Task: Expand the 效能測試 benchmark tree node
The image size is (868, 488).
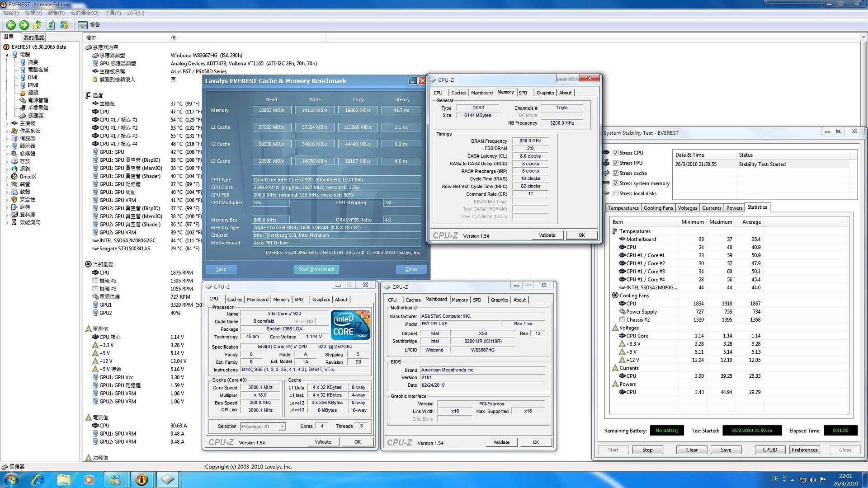Action: 7,222
